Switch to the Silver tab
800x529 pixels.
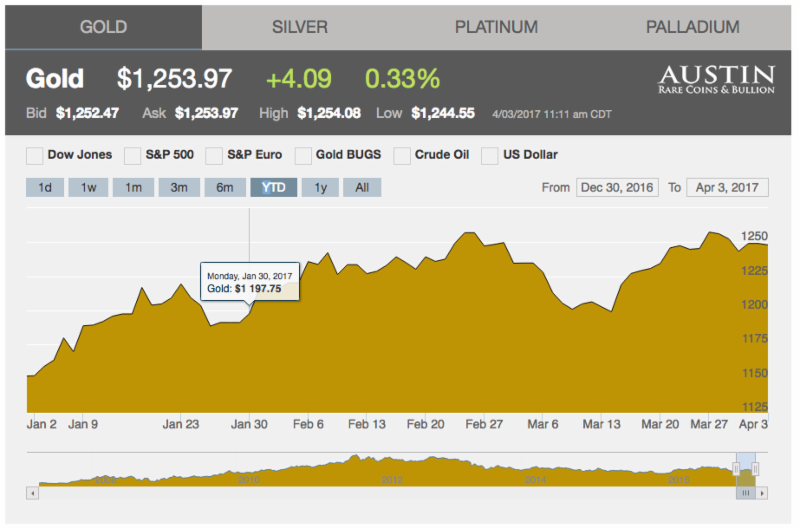300,27
